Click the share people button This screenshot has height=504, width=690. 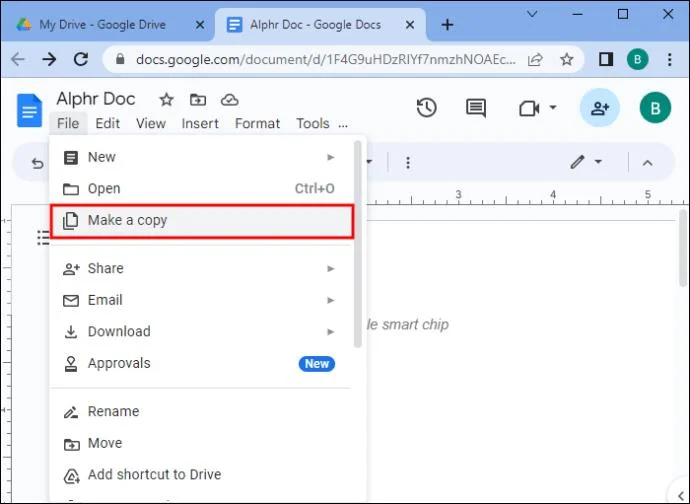click(x=600, y=108)
